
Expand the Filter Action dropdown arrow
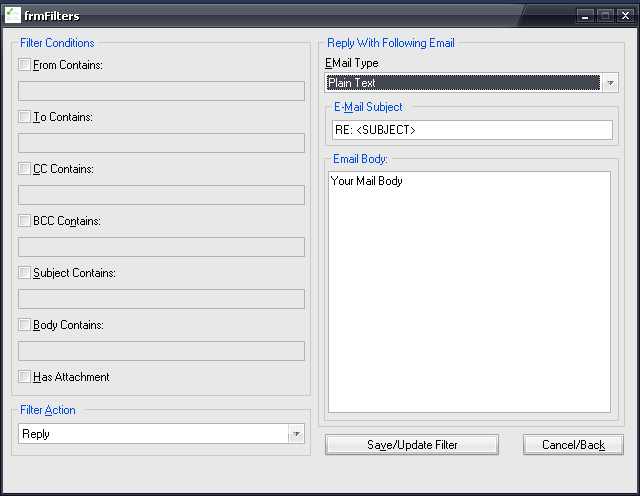tap(295, 434)
